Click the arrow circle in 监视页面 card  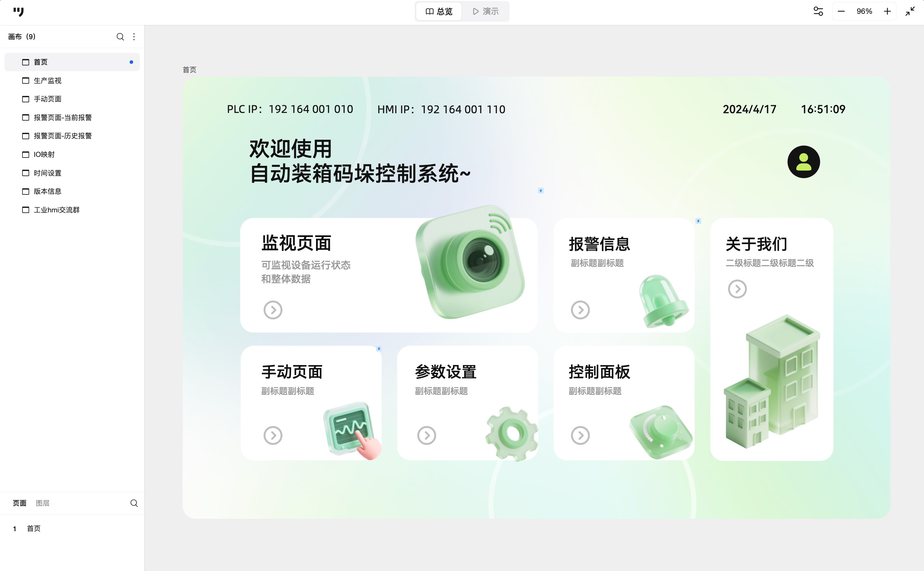[273, 310]
